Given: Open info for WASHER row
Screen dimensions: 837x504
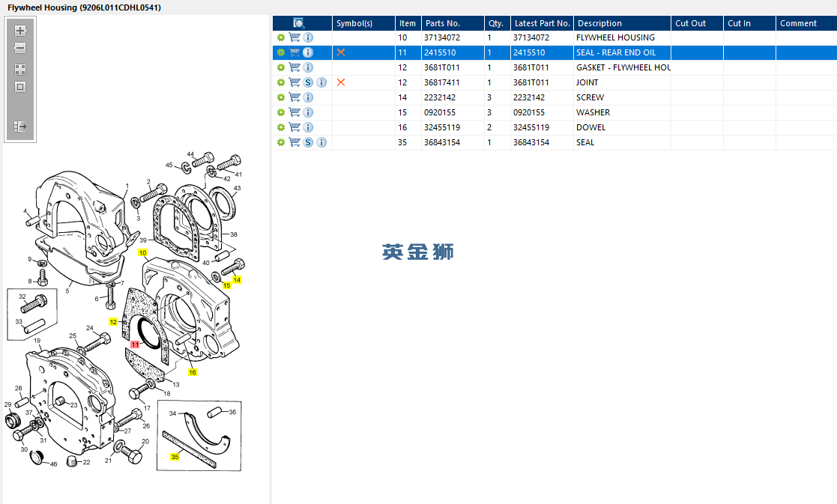Looking at the screenshot, I should [x=308, y=112].
